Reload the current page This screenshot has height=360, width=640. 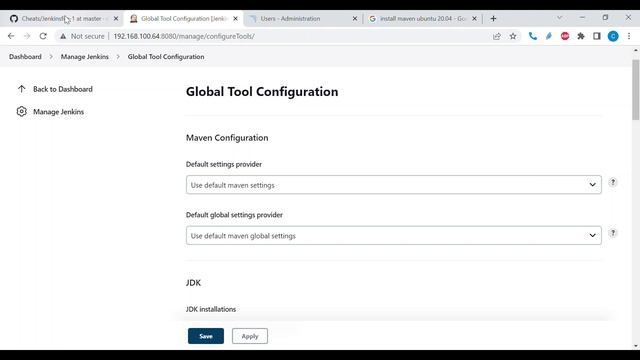43,36
